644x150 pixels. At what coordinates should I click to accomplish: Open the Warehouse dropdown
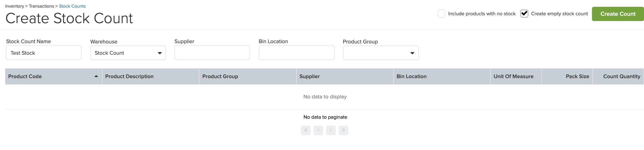[128, 53]
